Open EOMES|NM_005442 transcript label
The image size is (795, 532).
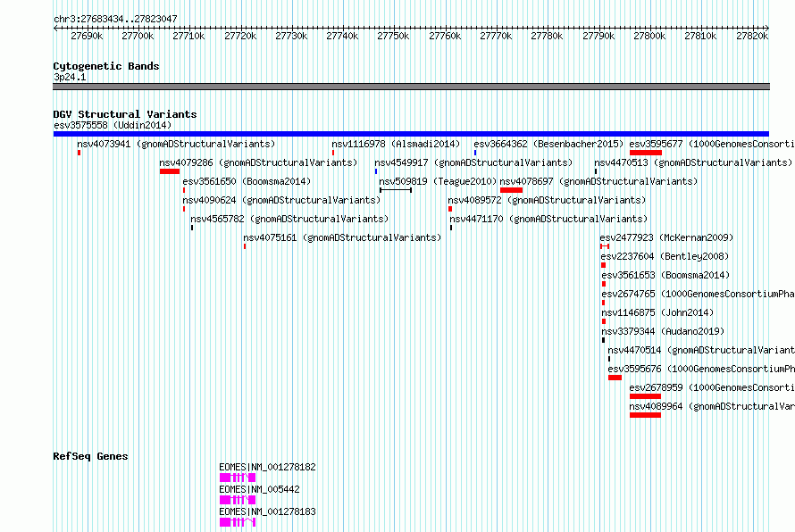pos(259,489)
